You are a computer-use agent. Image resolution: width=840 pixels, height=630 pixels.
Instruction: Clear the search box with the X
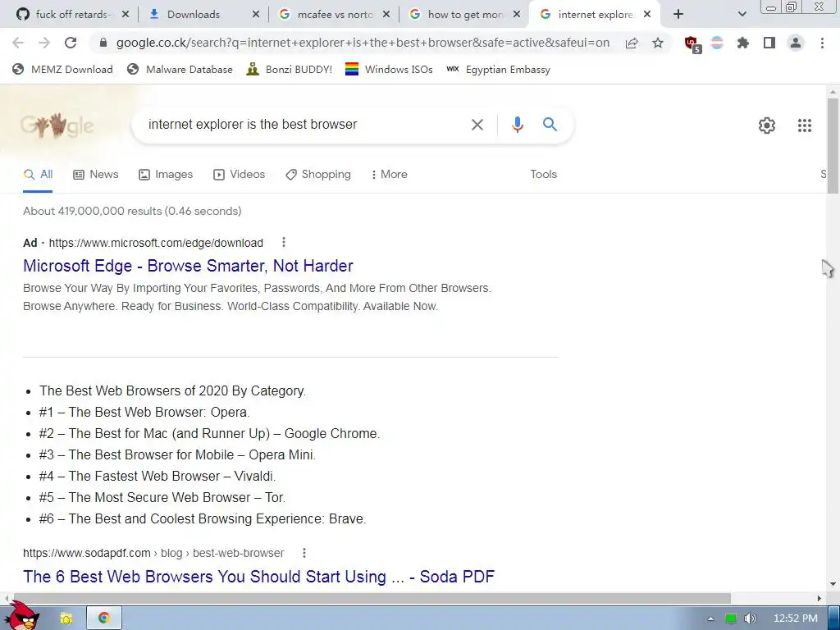point(477,125)
